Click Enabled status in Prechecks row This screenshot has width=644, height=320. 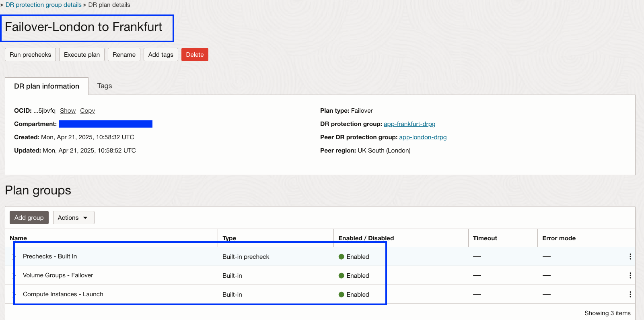(x=354, y=257)
